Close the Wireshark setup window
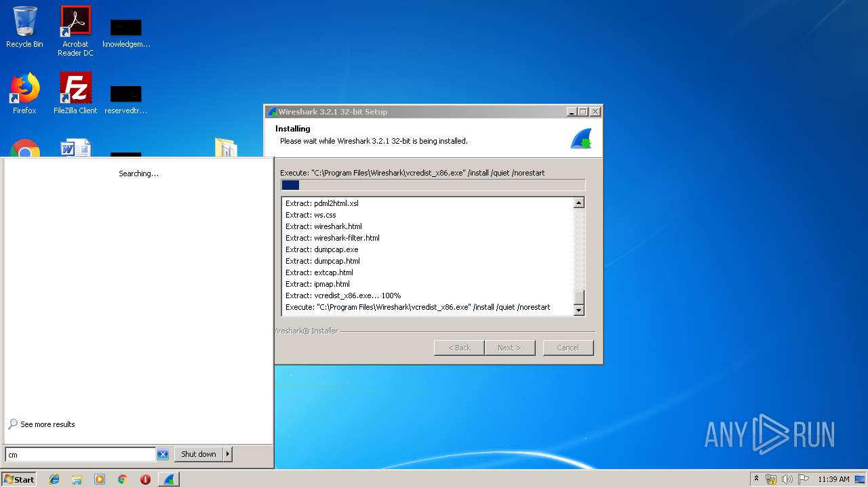Viewport: 868px width, 488px height. click(595, 112)
